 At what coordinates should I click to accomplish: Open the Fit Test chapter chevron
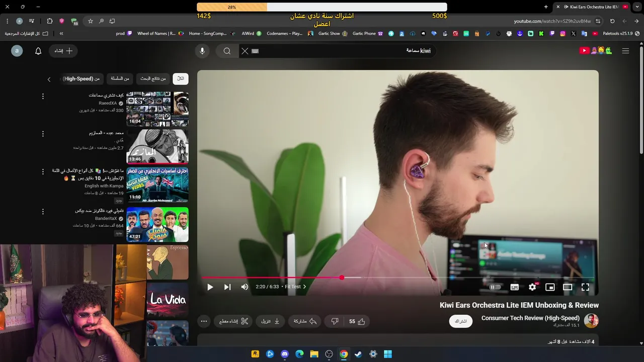pyautogui.click(x=304, y=287)
